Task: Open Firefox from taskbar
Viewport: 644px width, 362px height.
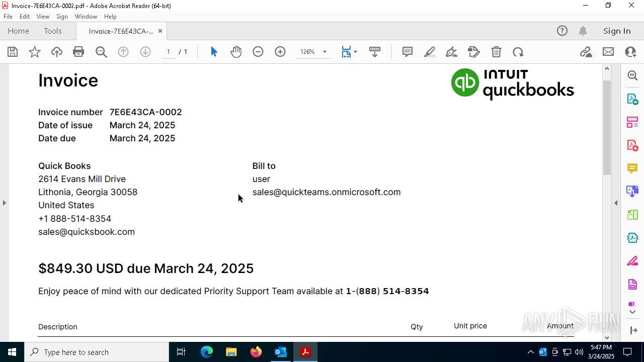Action: click(x=256, y=352)
